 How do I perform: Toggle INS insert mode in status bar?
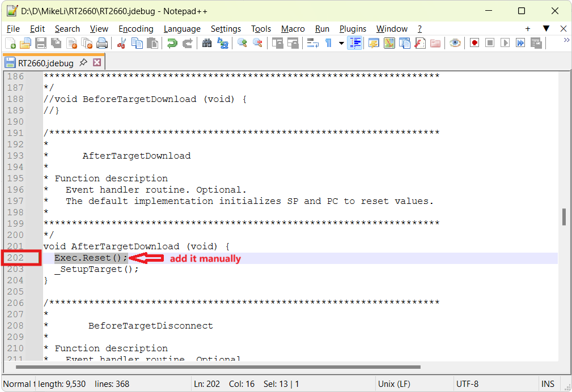[548, 384]
